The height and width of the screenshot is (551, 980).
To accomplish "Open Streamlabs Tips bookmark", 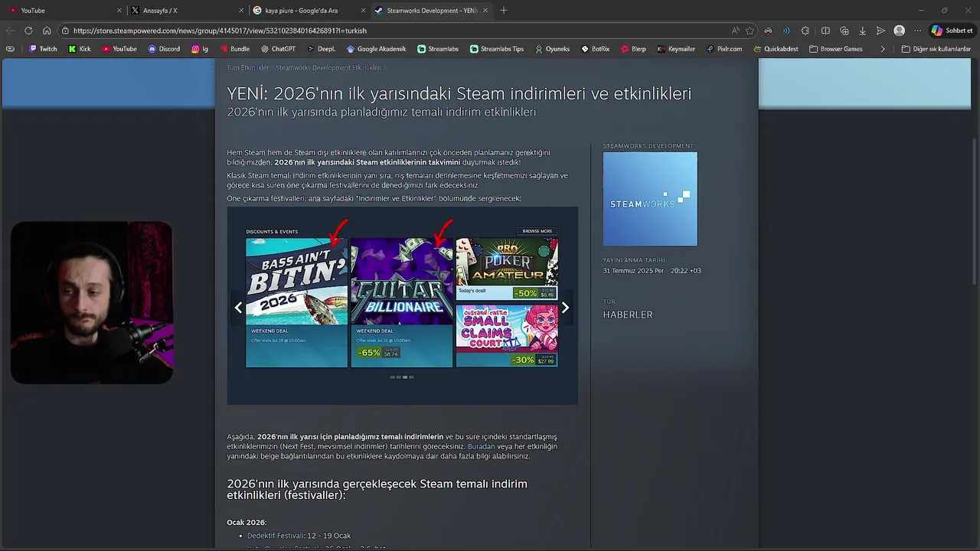I will click(497, 49).
